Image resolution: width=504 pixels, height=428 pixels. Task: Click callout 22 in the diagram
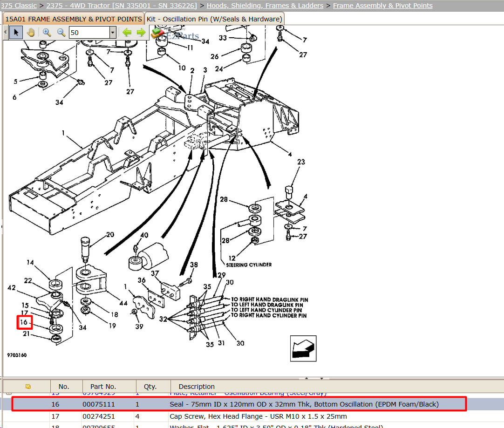[x=28, y=280]
